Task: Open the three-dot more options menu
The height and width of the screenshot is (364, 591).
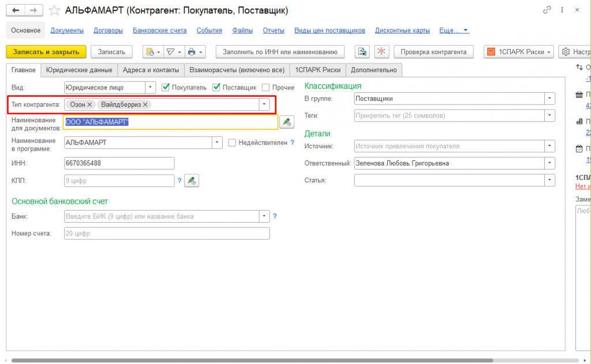Action: coord(562,10)
